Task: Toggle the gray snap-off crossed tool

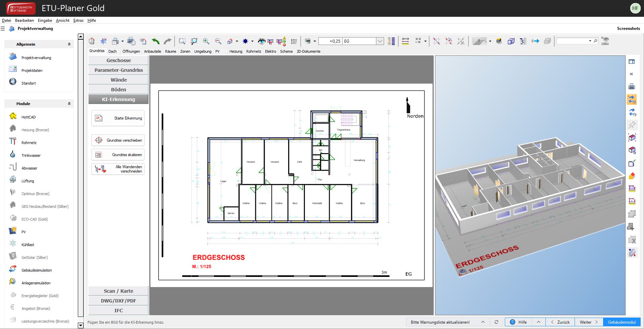Action: [461, 41]
